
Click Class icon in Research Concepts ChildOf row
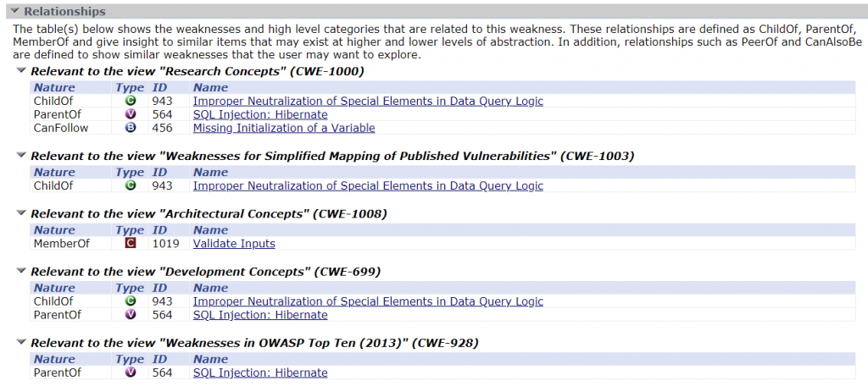[x=131, y=102]
